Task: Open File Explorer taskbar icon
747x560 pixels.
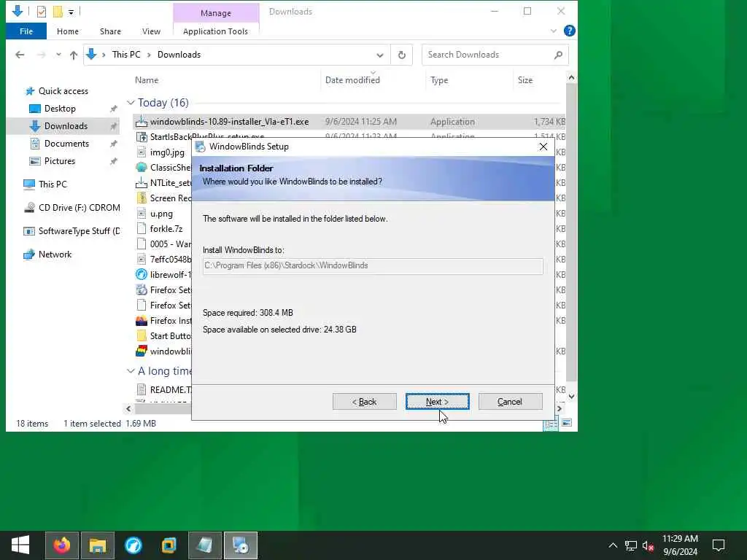Action: tap(98, 545)
